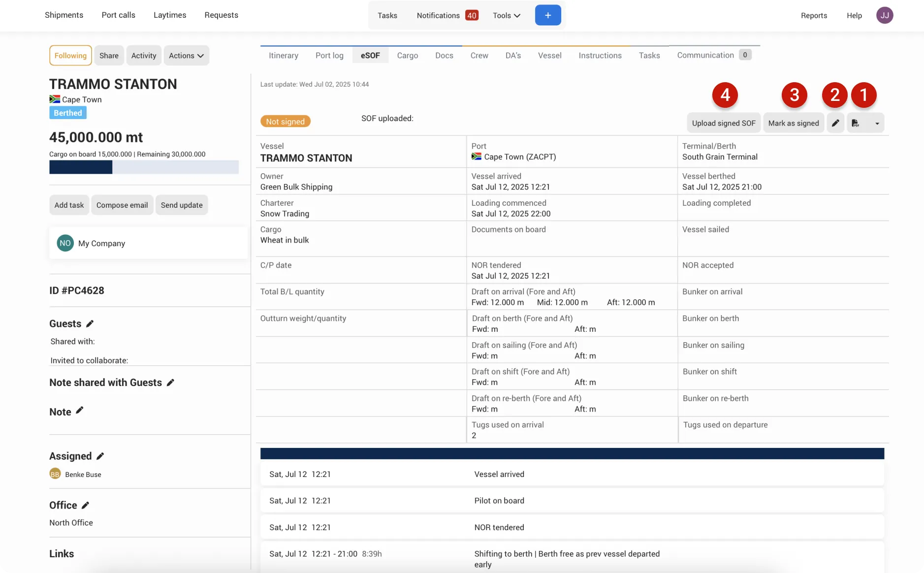Click the 'South Grain Terminal' value

pos(720,157)
